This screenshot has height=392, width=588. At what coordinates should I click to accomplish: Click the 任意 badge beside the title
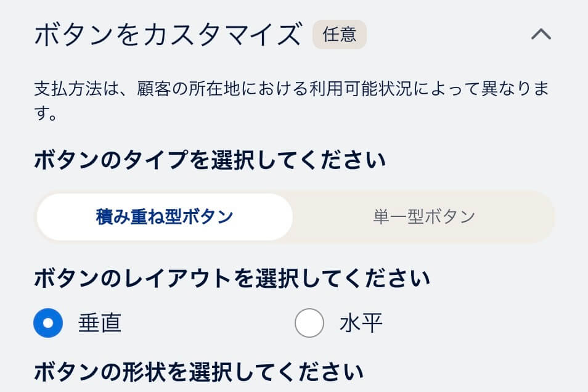click(340, 35)
